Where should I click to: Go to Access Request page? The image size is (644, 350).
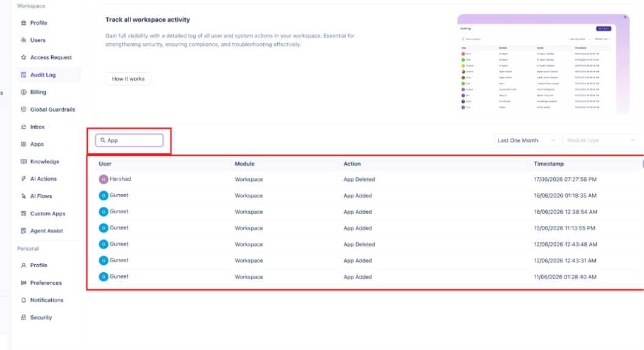(49, 57)
